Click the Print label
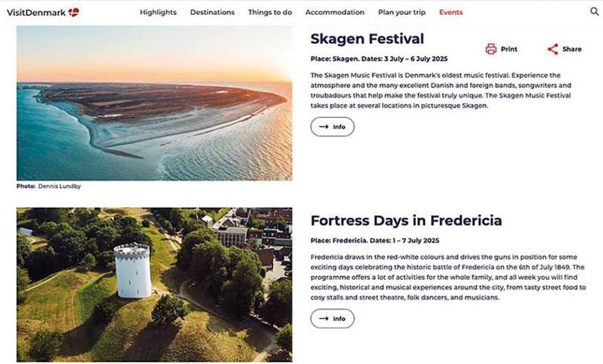 [509, 49]
